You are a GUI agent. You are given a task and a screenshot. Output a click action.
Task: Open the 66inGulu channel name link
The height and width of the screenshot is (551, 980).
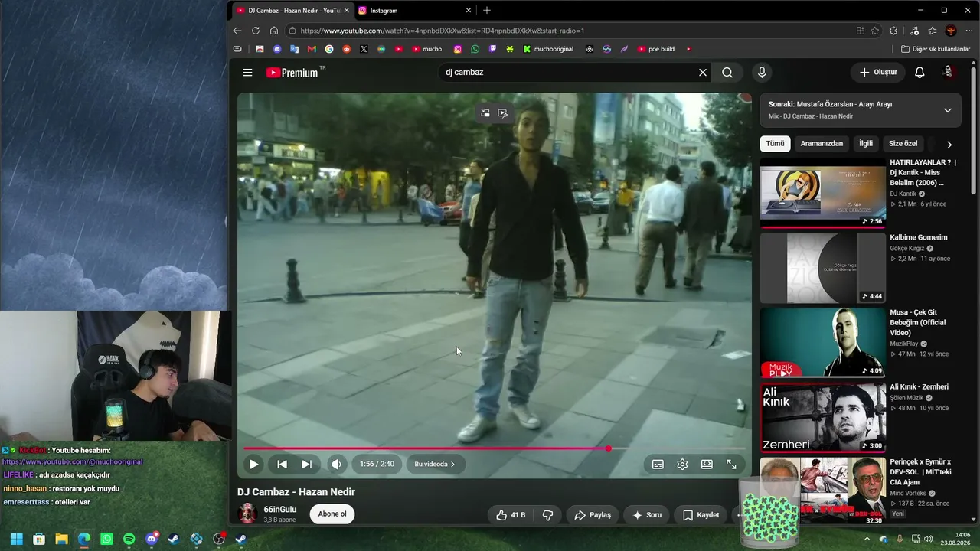tap(280, 509)
